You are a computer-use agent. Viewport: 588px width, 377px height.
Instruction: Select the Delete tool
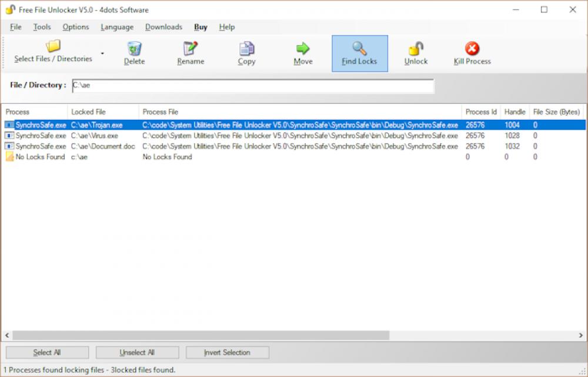pyautogui.click(x=134, y=53)
